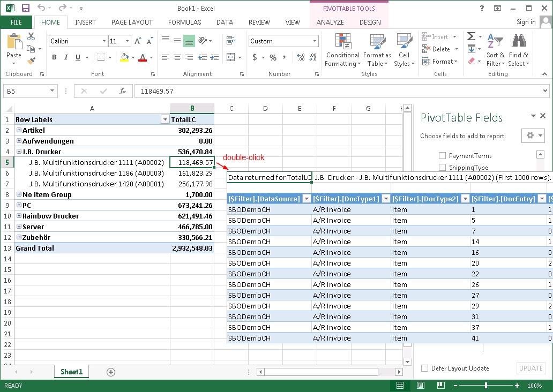The width and height of the screenshot is (553, 392).
Task: Click the Cut scissors icon
Action: pos(31,36)
